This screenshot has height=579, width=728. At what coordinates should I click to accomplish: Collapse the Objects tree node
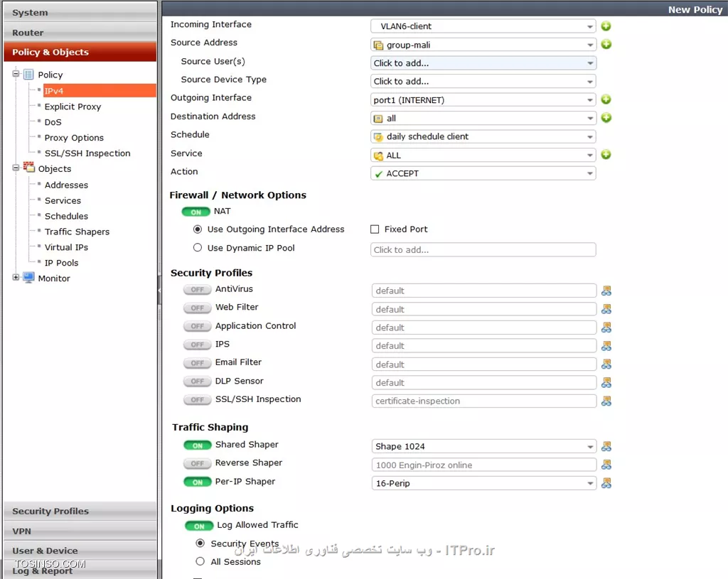pos(16,168)
